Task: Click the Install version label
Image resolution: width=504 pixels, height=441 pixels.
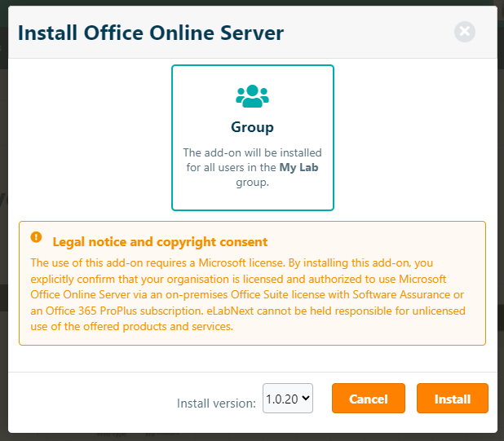Action: click(x=216, y=403)
